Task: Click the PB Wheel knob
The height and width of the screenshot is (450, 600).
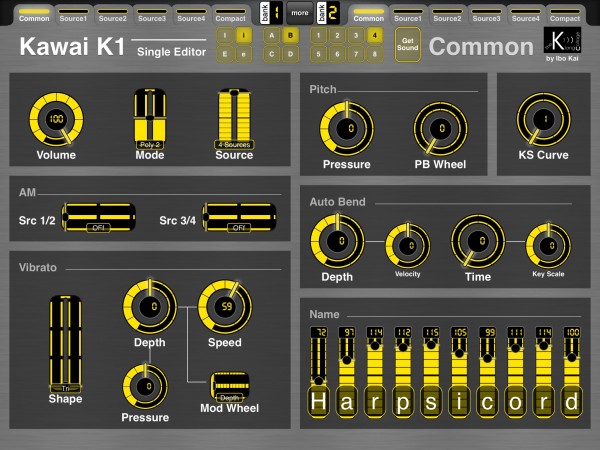Action: click(x=440, y=129)
